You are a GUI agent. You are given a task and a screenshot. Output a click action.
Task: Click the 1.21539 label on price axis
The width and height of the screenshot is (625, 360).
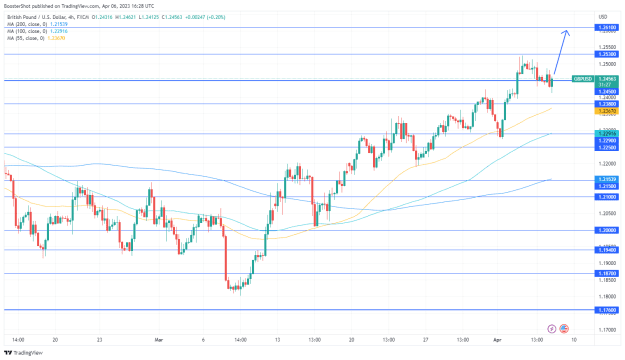pyautogui.click(x=607, y=179)
